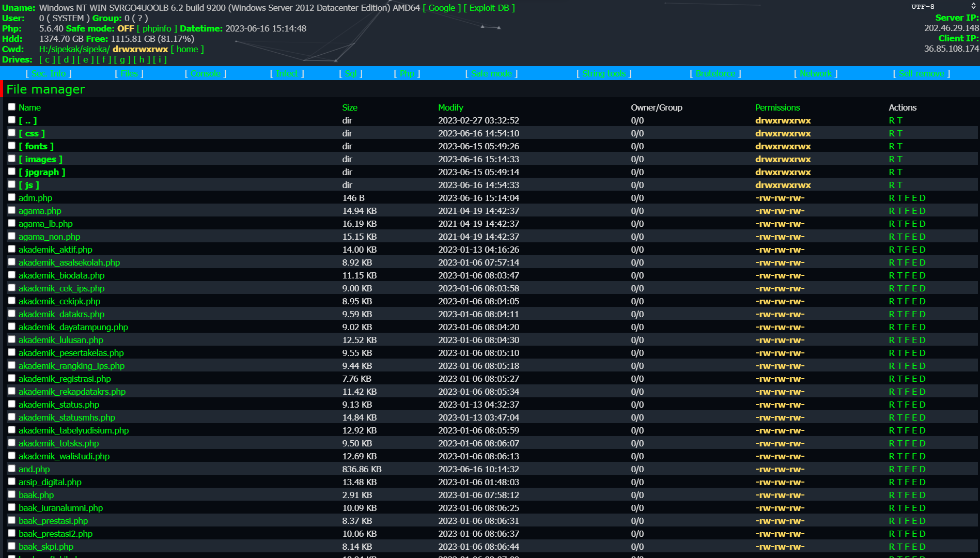Click F action for baak.php

click(907, 495)
